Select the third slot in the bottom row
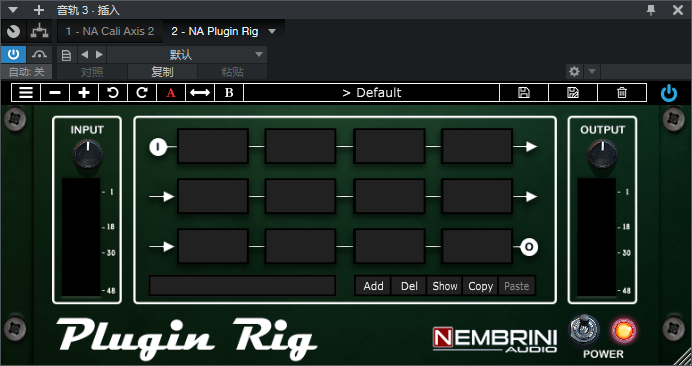Screen dimensions: 692x366 pyautogui.click(x=390, y=246)
